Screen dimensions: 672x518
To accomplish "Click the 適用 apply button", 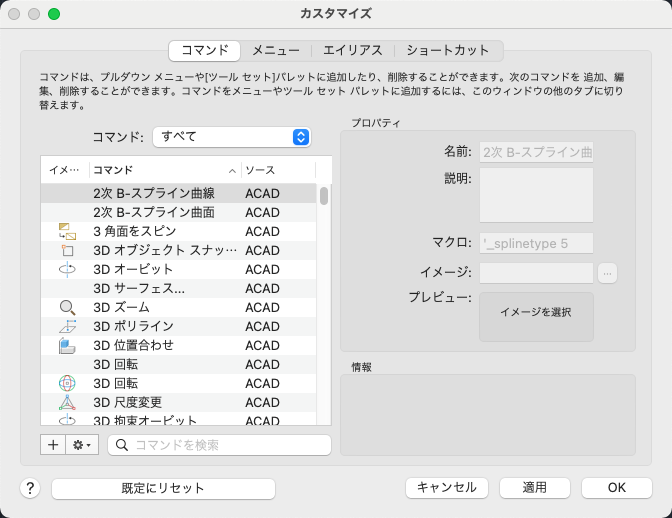I will (534, 488).
